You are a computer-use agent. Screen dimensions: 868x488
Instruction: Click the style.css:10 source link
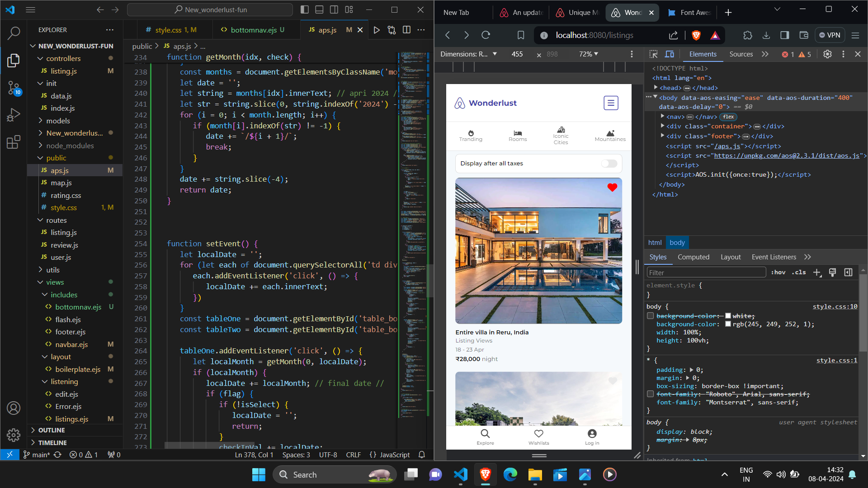(x=835, y=307)
